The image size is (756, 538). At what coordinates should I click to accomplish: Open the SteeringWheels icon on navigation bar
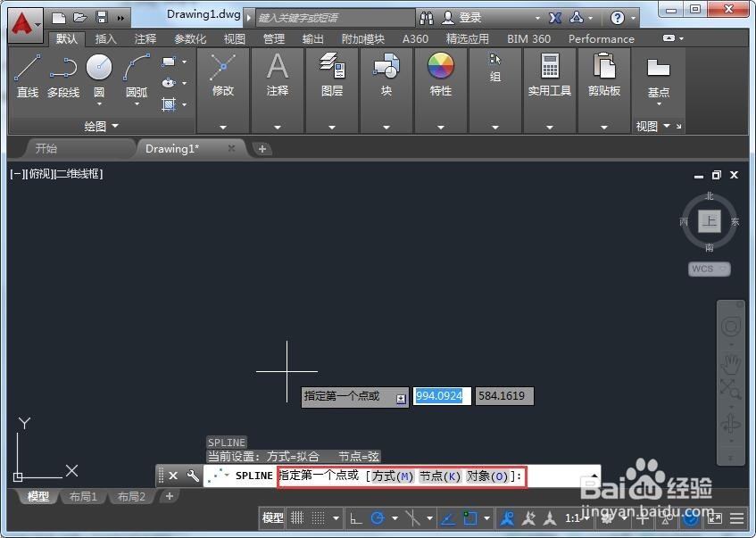[730, 327]
